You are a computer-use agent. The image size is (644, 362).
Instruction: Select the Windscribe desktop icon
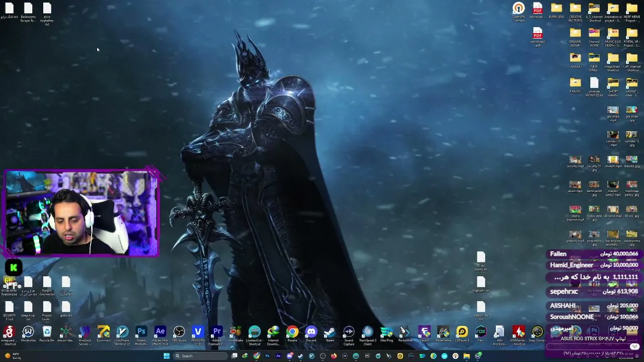click(28, 334)
